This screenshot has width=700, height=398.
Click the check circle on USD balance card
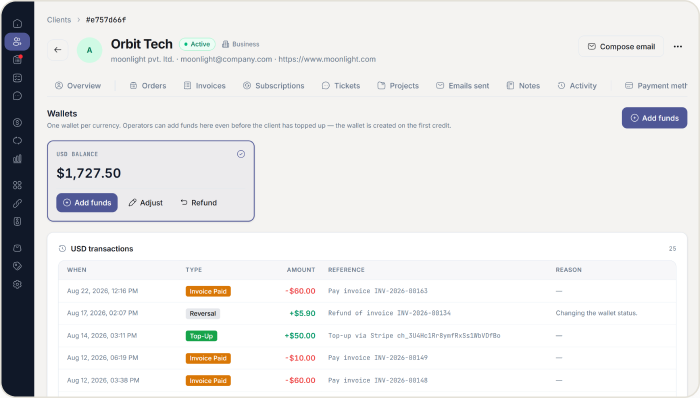pos(241,154)
